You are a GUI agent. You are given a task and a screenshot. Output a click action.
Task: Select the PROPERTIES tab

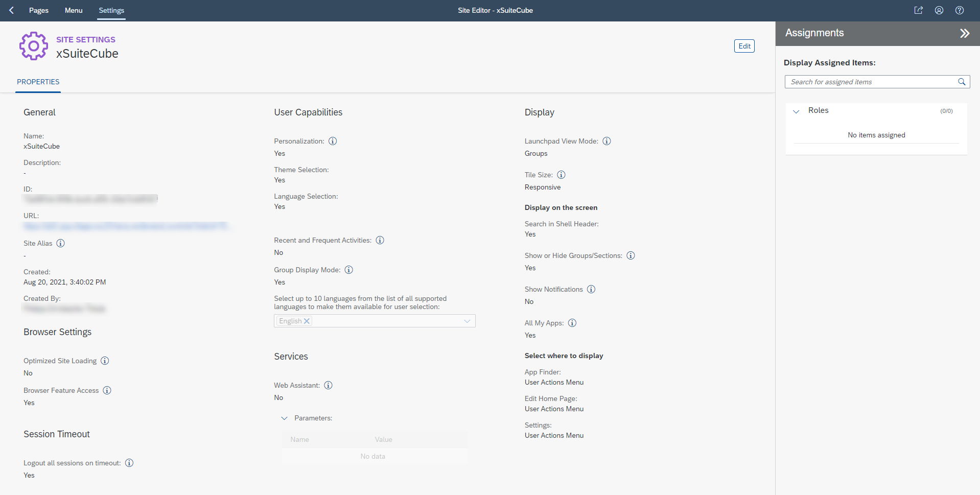(38, 82)
